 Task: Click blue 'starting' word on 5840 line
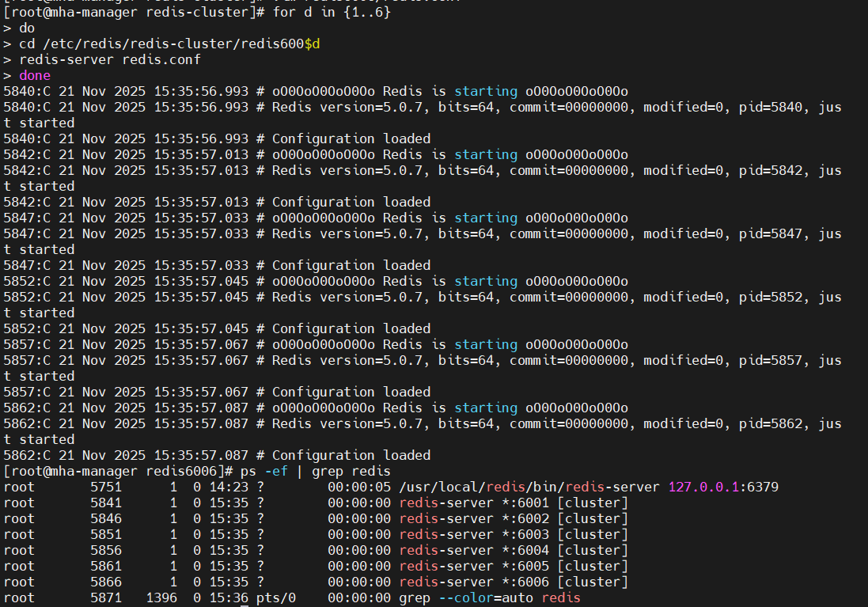click(486, 91)
